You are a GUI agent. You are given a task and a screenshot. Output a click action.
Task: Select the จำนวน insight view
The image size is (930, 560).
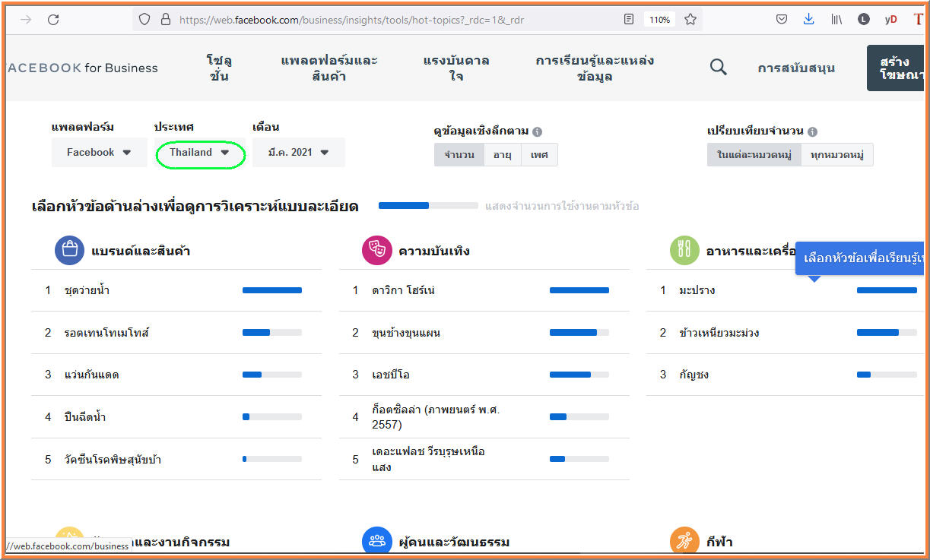459,155
